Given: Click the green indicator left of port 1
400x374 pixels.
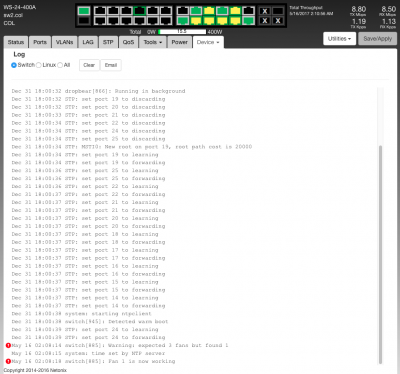Looking at the screenshot, I should pyautogui.click(x=84, y=11).
